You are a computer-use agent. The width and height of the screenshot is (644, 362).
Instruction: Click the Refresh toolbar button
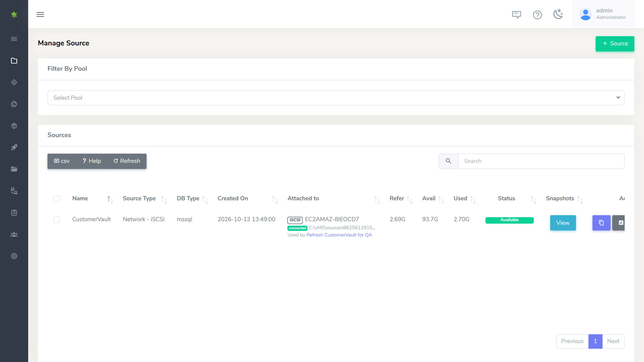[127, 161]
